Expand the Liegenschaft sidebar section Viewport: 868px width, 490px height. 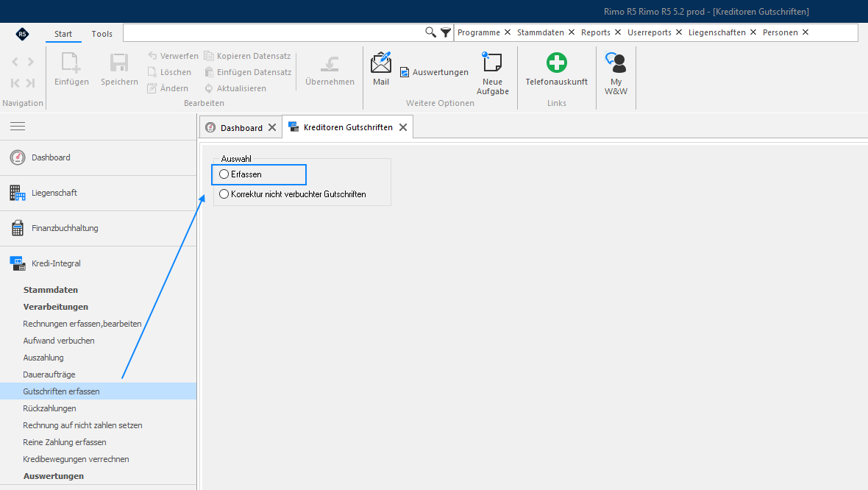[99, 193]
